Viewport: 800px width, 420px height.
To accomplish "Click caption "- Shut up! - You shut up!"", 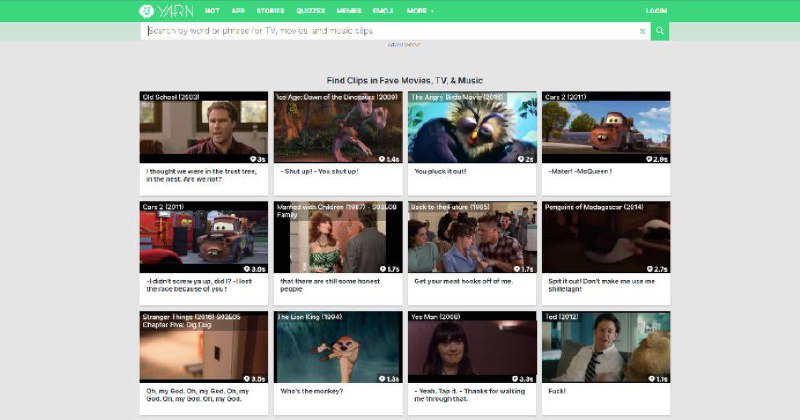I will point(319,171).
